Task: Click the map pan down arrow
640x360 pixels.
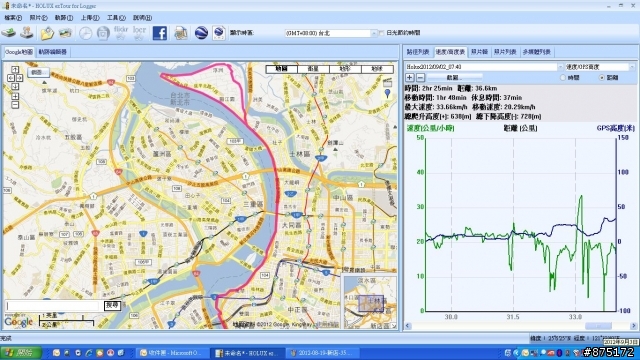Action: tap(15, 86)
